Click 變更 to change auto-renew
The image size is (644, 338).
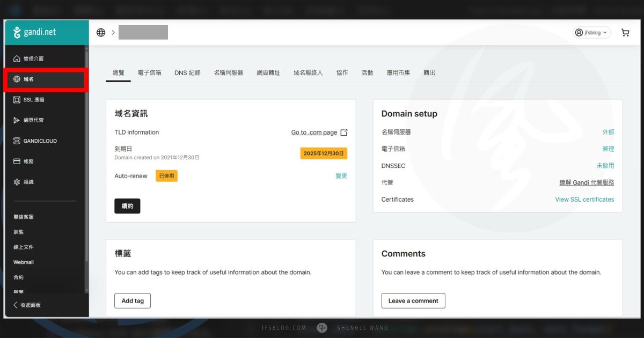click(x=341, y=176)
